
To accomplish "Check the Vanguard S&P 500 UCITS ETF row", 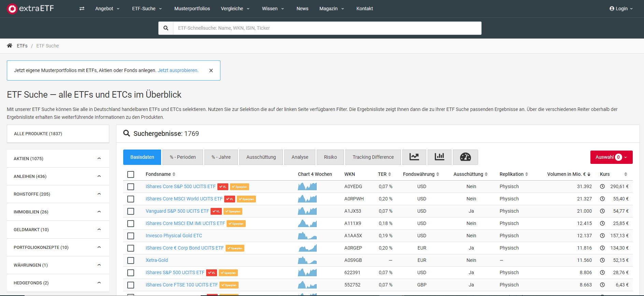I will [131, 211].
